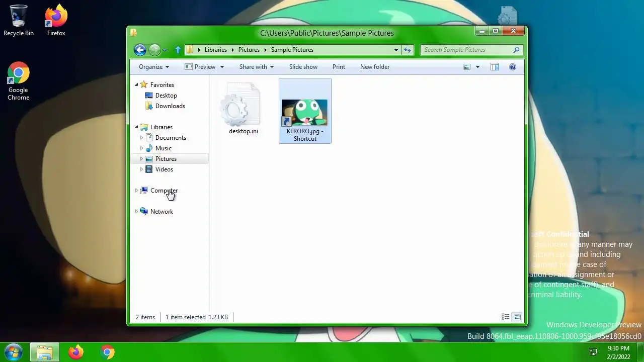644x362 pixels.
Task: Expand the Videos library
Action: tap(141, 169)
